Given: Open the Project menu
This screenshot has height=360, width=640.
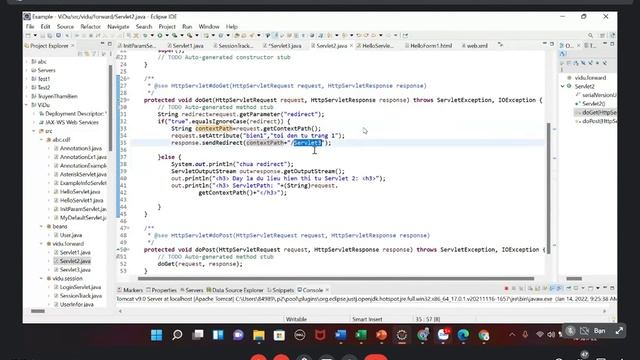Looking at the screenshot, I should [x=167, y=27].
